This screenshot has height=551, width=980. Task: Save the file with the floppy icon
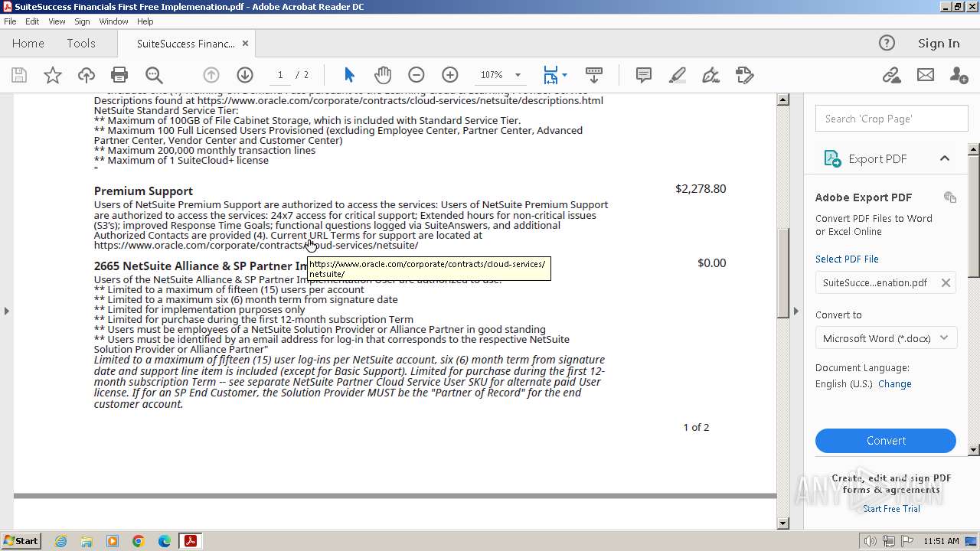(x=19, y=75)
